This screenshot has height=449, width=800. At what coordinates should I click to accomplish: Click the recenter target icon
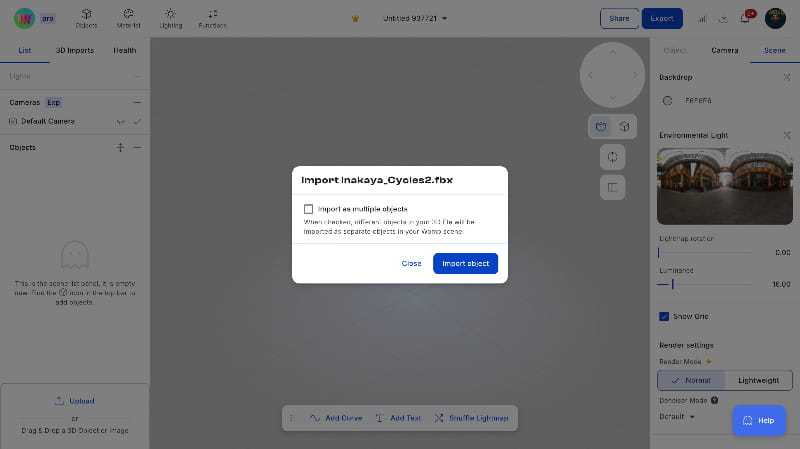click(612, 157)
